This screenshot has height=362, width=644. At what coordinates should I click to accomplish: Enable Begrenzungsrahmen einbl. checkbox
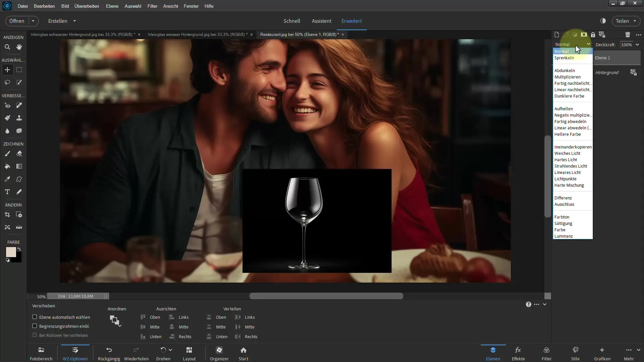pos(34,326)
